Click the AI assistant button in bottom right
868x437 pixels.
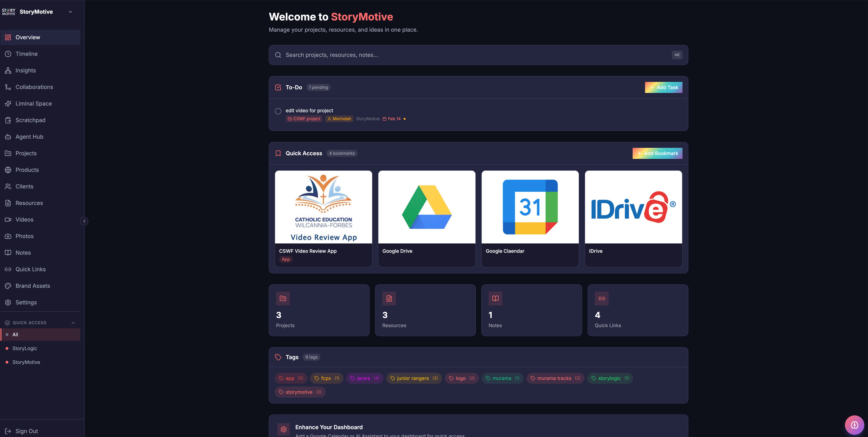coord(854,425)
